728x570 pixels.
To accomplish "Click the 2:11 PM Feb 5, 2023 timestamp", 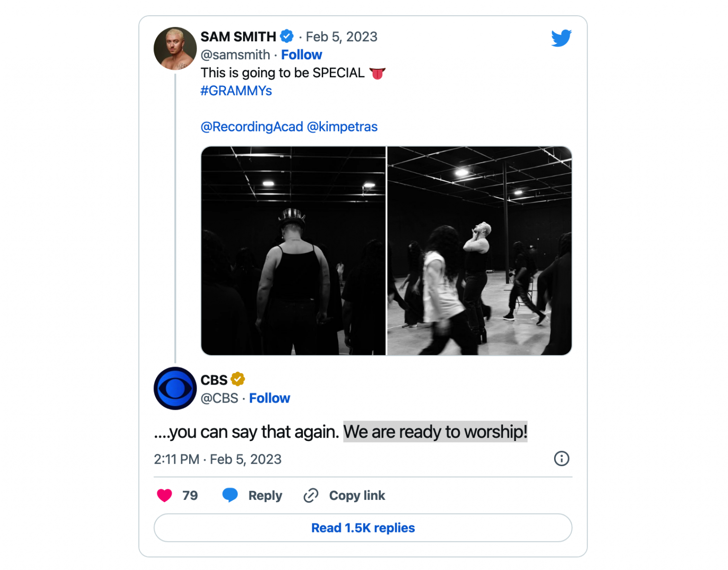I will [218, 459].
